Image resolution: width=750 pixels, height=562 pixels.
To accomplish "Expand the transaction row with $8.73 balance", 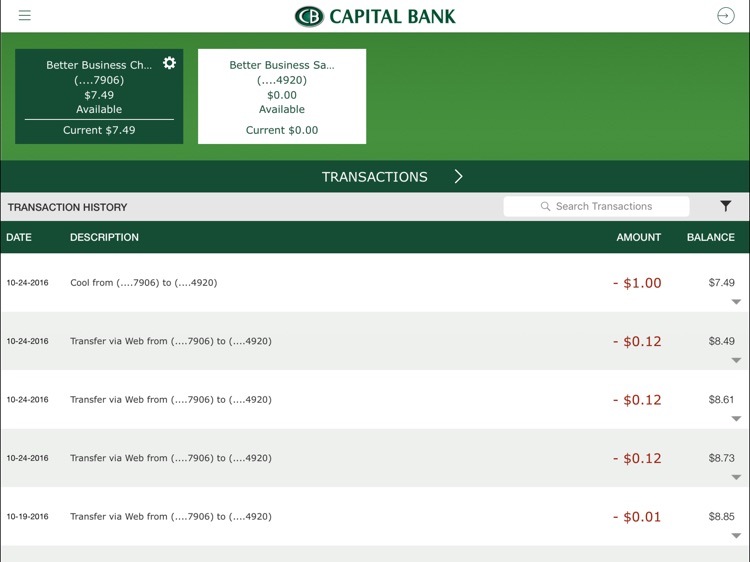I will [x=736, y=477].
